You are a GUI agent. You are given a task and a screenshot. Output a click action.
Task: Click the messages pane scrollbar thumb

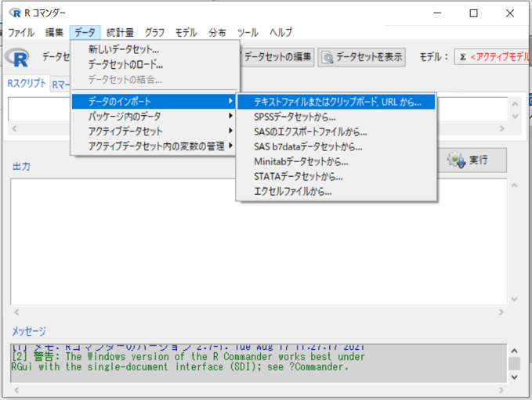point(514,364)
